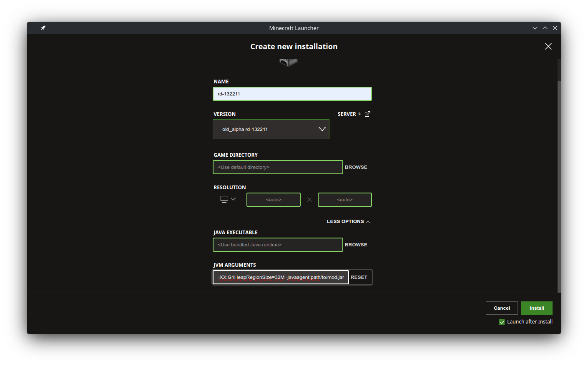
Task: Browse for the game directory
Action: point(356,167)
